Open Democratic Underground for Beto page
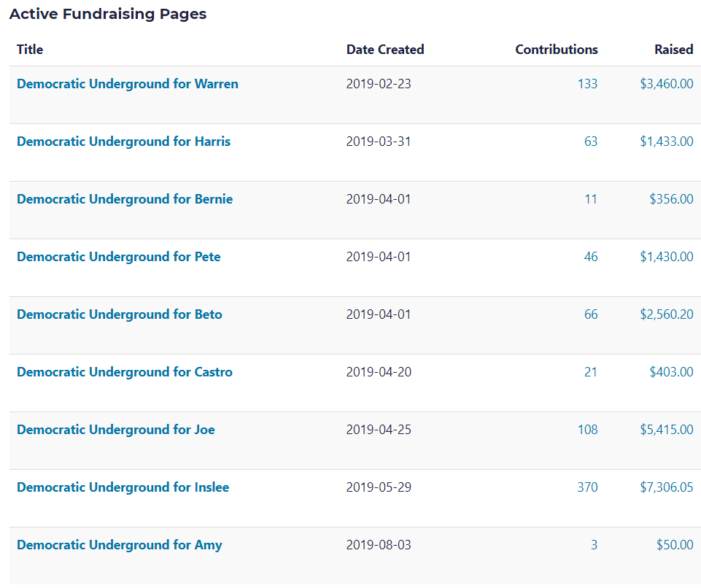701x588 pixels. pos(120,314)
